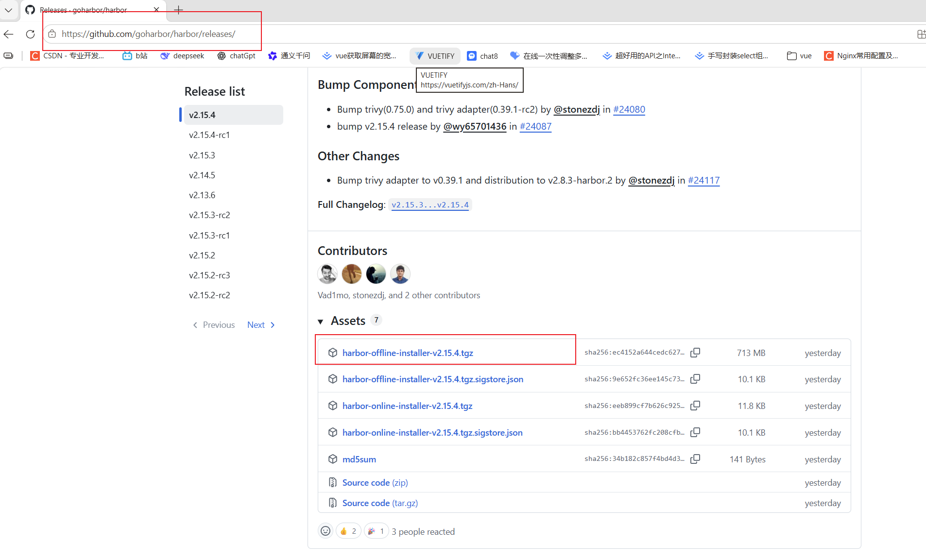Open a new browser tab
Viewport: 926px width, 560px height.
(x=178, y=10)
